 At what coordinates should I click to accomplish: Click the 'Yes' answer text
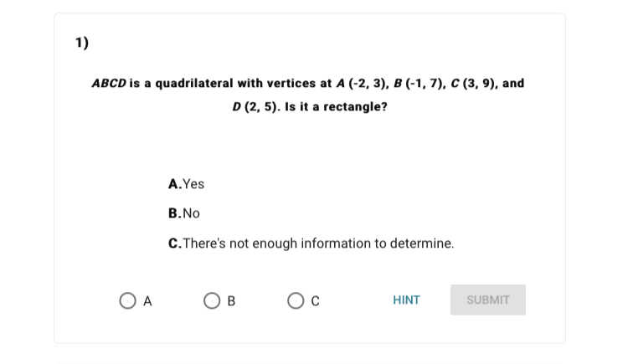[193, 184]
